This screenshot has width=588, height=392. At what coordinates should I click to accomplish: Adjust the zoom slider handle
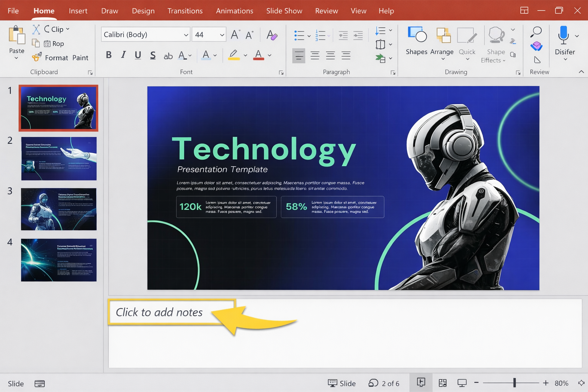514,383
